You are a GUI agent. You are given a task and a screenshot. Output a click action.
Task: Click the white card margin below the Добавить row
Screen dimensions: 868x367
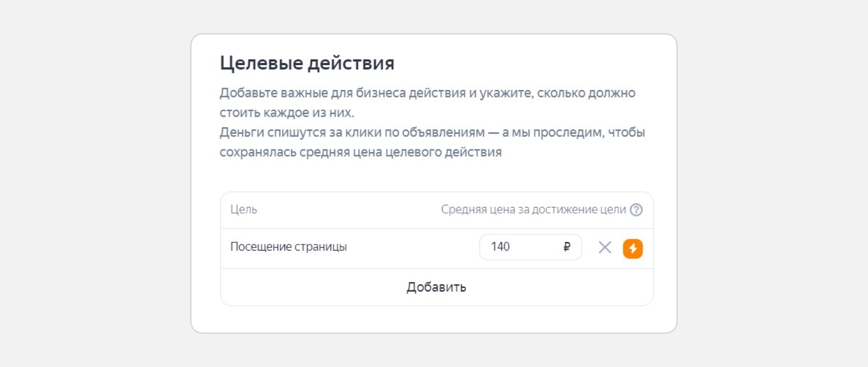pyautogui.click(x=434, y=319)
